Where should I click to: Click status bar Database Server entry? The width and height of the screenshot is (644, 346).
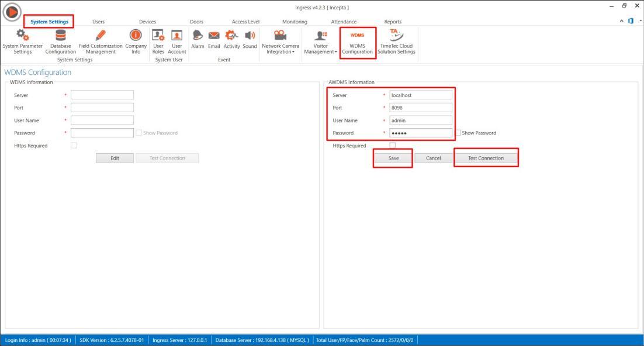[262, 340]
